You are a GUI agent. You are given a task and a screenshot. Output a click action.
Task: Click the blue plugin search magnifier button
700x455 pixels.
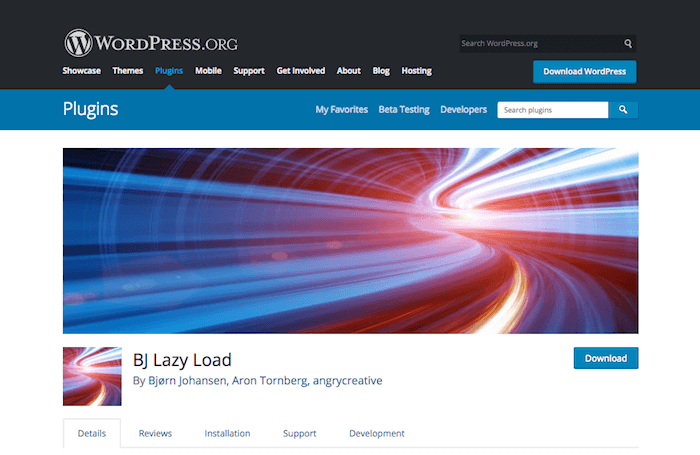click(x=623, y=110)
